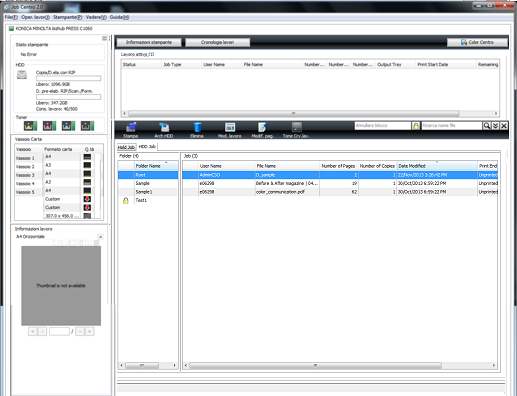This screenshot has height=396, width=517.
Task: Click the 'Thumbnail is not available' preview
Action: [61, 286]
